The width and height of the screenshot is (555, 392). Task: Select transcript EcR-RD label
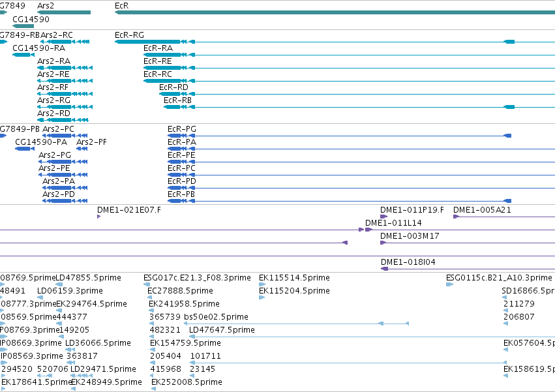[x=173, y=87]
